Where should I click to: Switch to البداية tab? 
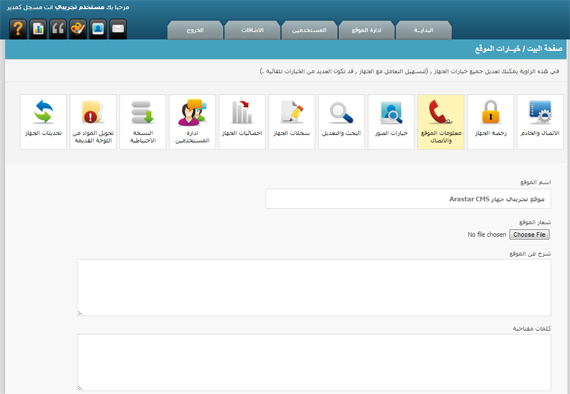pyautogui.click(x=424, y=30)
